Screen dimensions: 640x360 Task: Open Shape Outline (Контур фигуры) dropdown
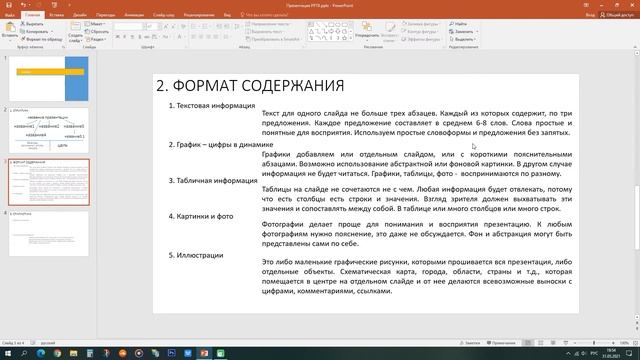click(420, 31)
